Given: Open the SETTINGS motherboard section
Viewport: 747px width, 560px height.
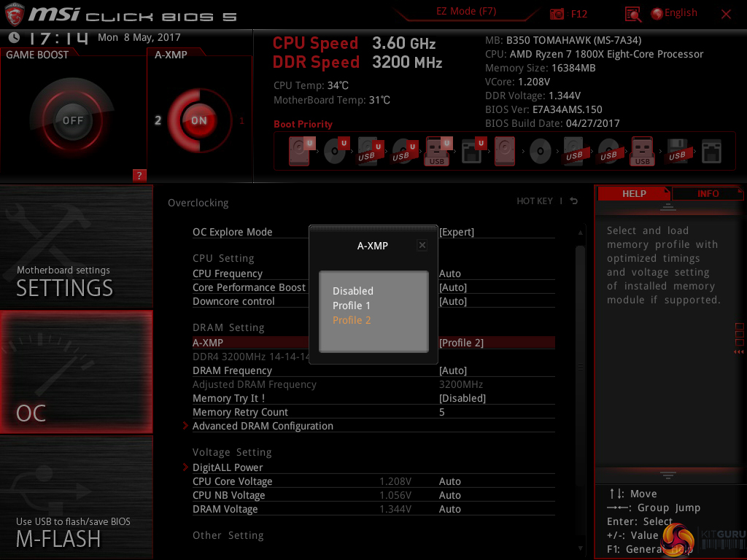Looking at the screenshot, I should (76, 246).
